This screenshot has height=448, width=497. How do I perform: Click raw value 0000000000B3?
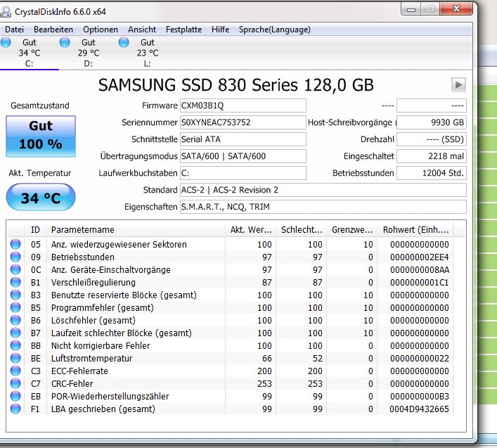(x=420, y=397)
